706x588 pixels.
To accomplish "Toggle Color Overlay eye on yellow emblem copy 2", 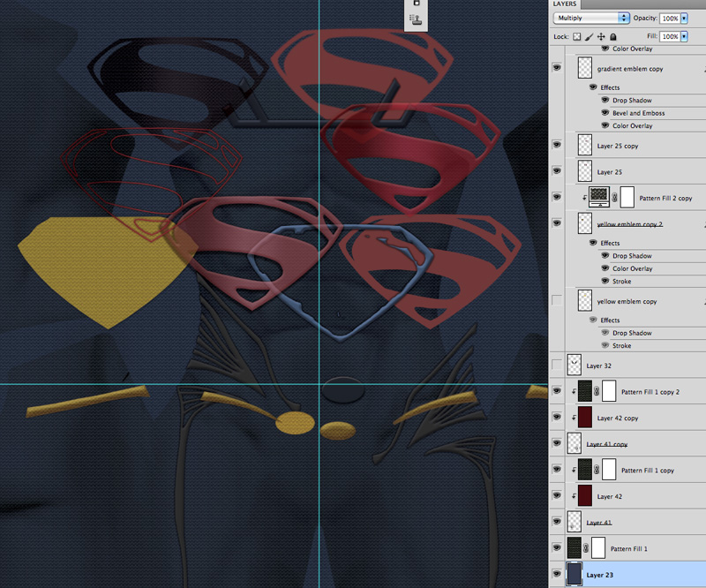I will point(605,268).
